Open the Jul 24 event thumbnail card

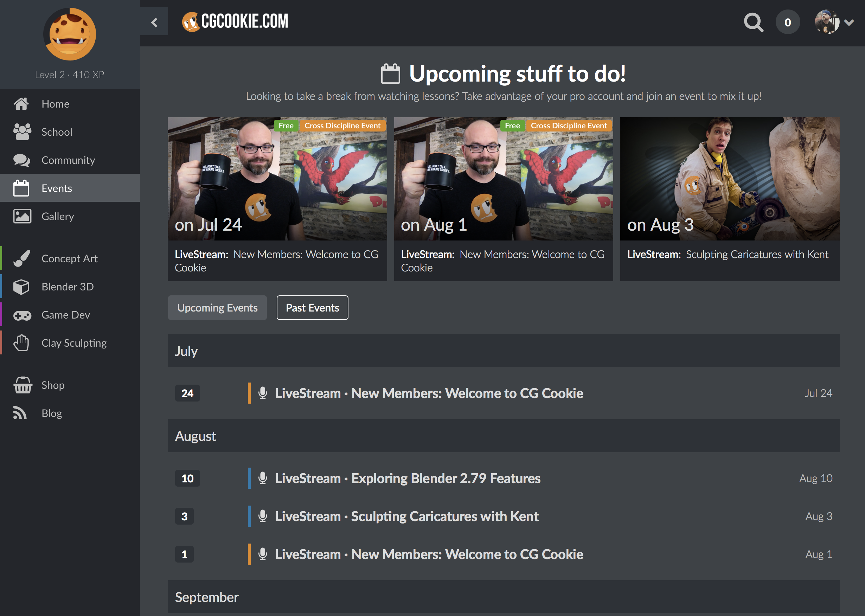click(x=277, y=178)
